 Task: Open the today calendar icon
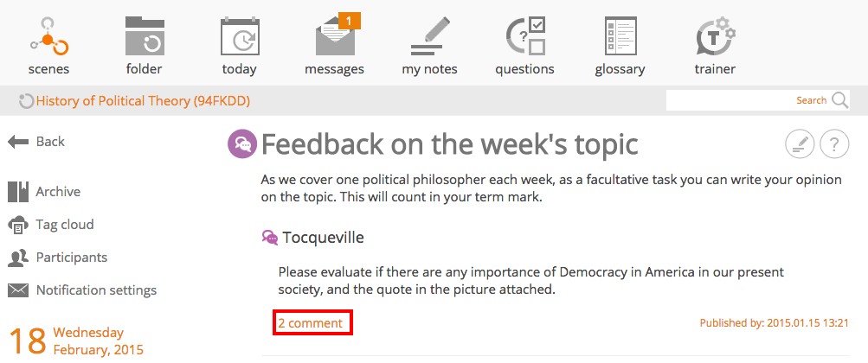pyautogui.click(x=240, y=36)
